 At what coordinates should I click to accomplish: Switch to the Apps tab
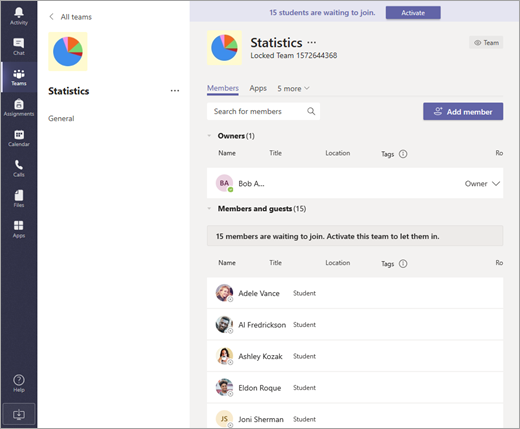point(258,88)
